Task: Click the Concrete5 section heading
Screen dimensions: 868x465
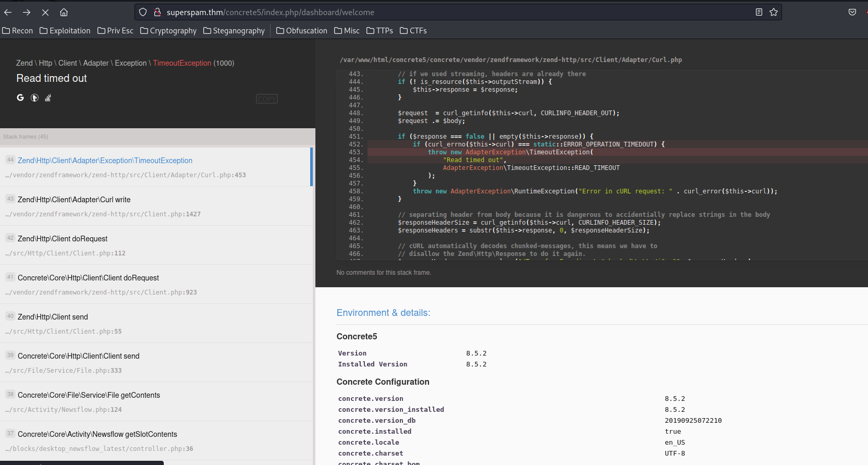Action: click(357, 337)
